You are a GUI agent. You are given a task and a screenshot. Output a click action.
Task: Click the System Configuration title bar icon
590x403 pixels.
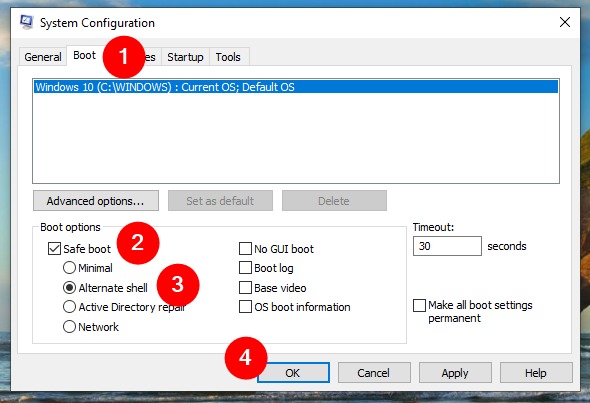(26, 22)
